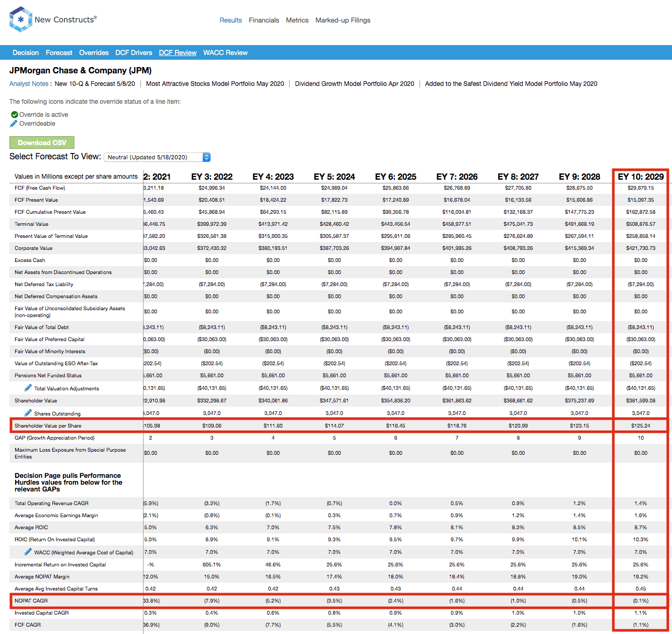Switch to the Forecast tab
Image resolution: width=672 pixels, height=634 pixels.
pyautogui.click(x=59, y=53)
